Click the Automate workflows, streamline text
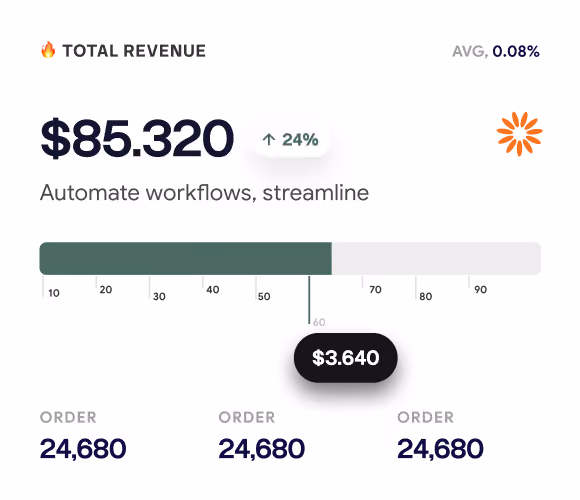 [205, 193]
